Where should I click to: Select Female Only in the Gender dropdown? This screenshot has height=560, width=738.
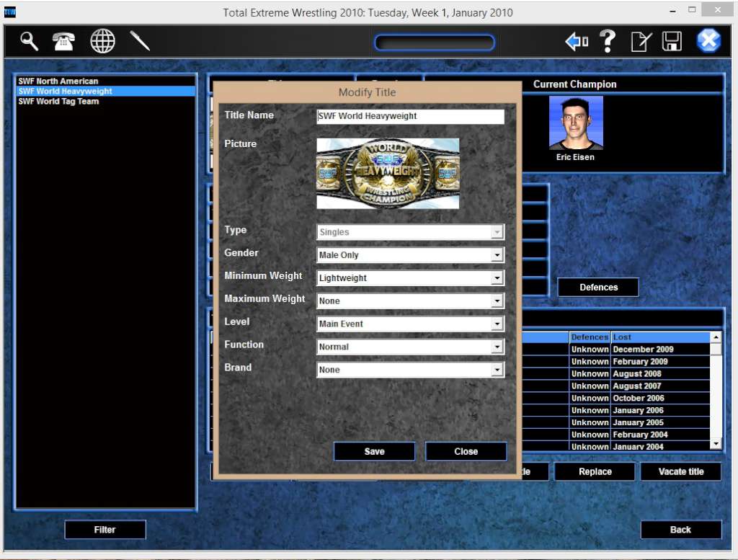[x=498, y=254]
